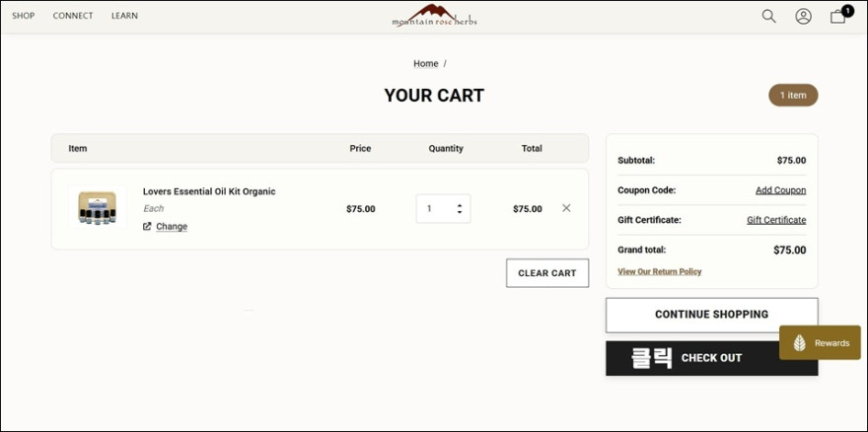
Task: Click the Subtotal $75.00 amount
Action: click(x=792, y=161)
